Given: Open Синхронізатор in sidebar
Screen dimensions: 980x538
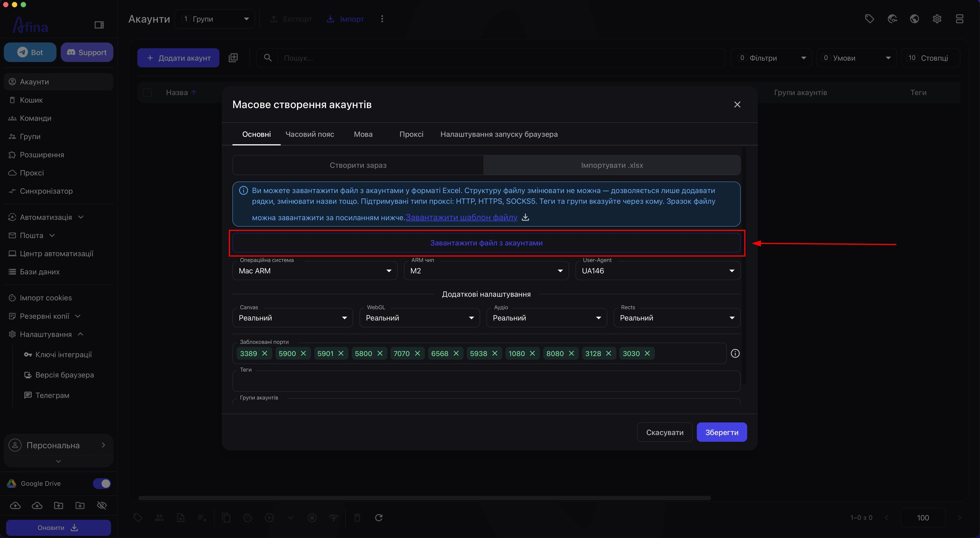Looking at the screenshot, I should point(59,191).
